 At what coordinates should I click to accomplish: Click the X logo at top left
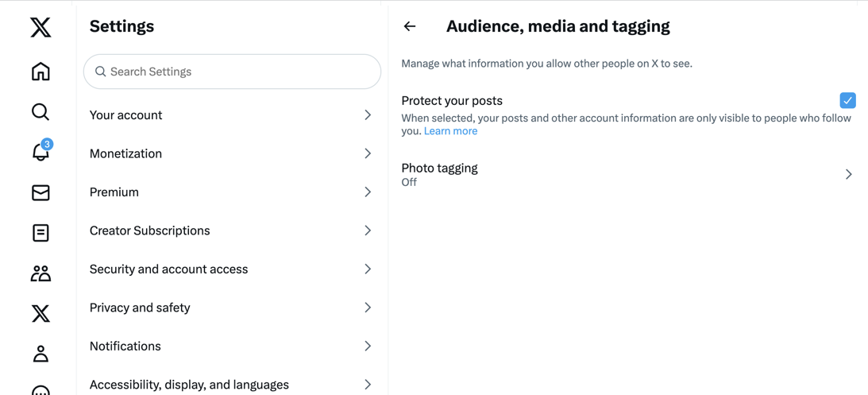41,28
